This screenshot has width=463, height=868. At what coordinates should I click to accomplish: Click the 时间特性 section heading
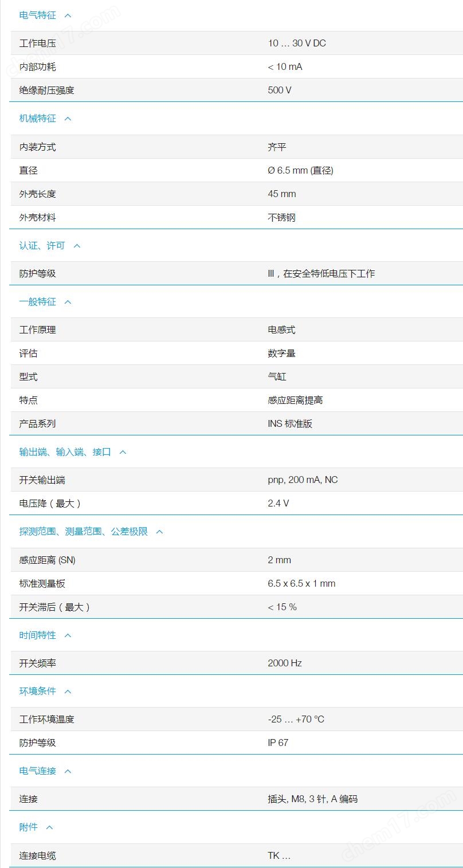38,635
